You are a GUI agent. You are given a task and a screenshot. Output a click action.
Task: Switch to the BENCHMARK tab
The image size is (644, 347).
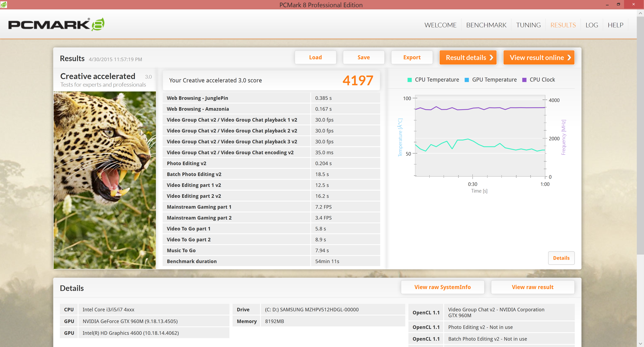click(486, 25)
